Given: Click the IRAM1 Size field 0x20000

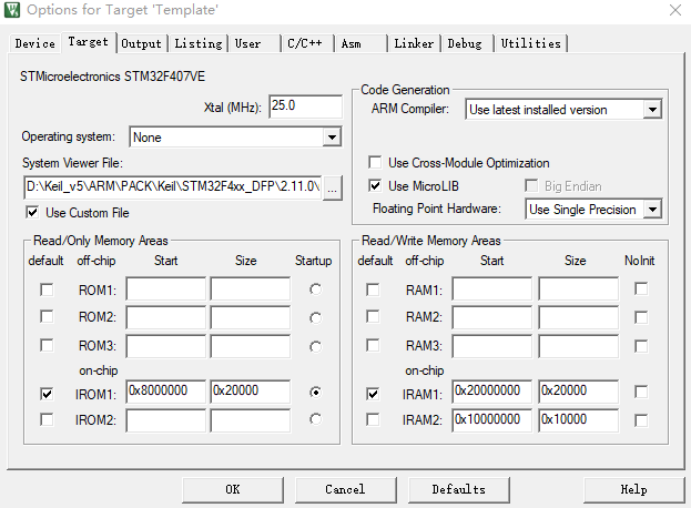Looking at the screenshot, I should (x=578, y=392).
